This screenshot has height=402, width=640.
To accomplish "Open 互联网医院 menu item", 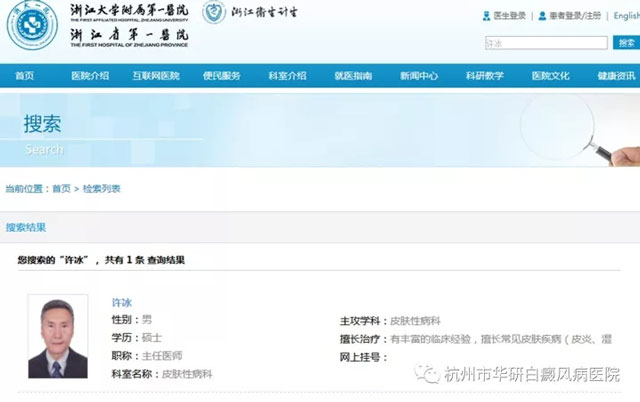I will pos(156,76).
